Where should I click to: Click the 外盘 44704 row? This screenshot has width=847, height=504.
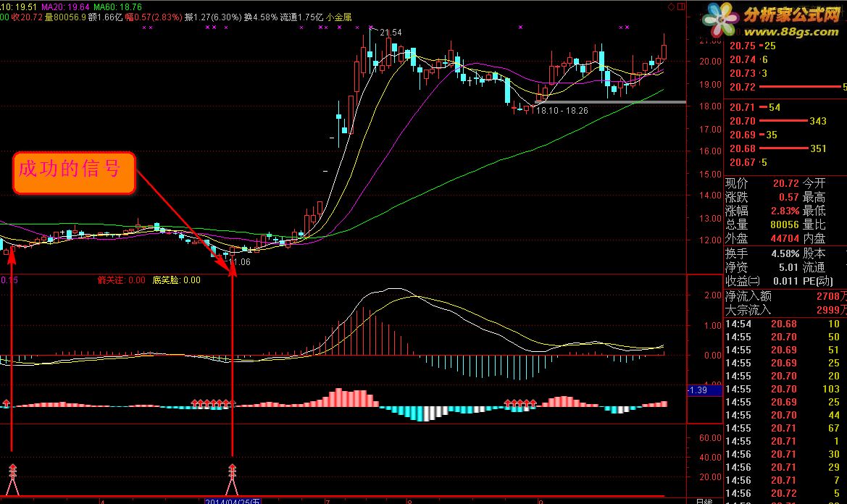[762, 238]
